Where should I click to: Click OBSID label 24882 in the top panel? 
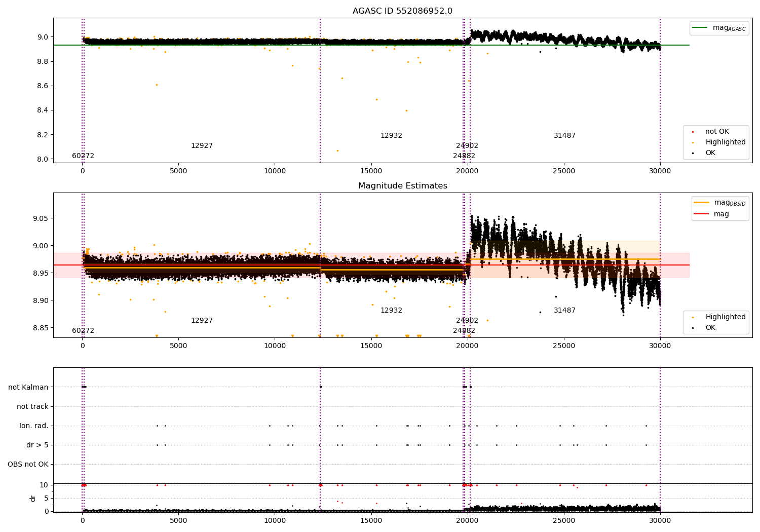(x=464, y=156)
